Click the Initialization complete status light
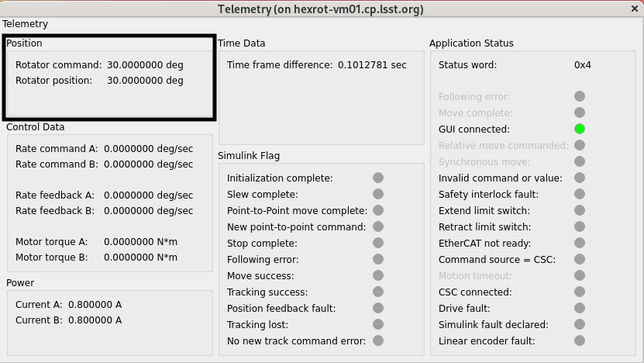Image resolution: width=644 pixels, height=363 pixels. point(378,178)
